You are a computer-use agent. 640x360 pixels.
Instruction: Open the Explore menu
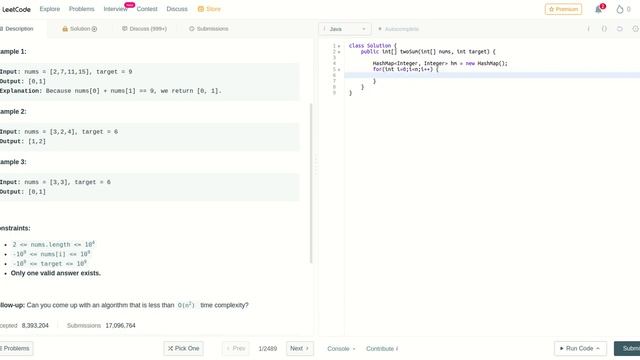coord(50,9)
